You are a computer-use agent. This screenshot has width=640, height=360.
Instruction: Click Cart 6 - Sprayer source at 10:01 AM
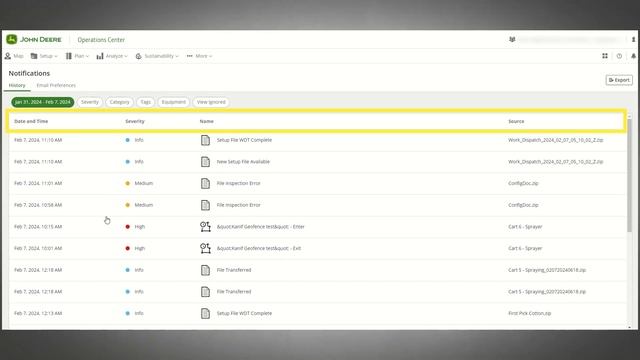[x=525, y=248]
